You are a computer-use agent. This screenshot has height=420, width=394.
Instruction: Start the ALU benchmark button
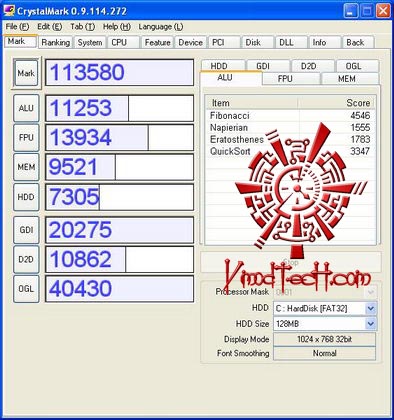click(x=26, y=108)
